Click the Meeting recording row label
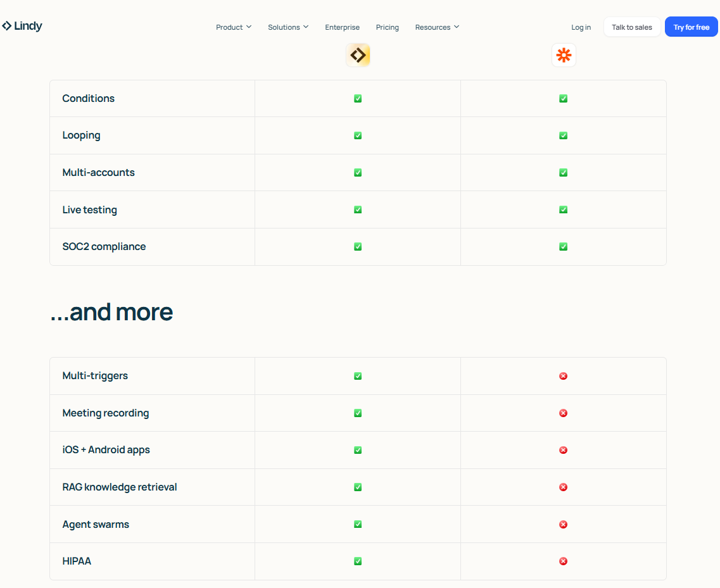Screen dimensions: 720x588 [106, 413]
